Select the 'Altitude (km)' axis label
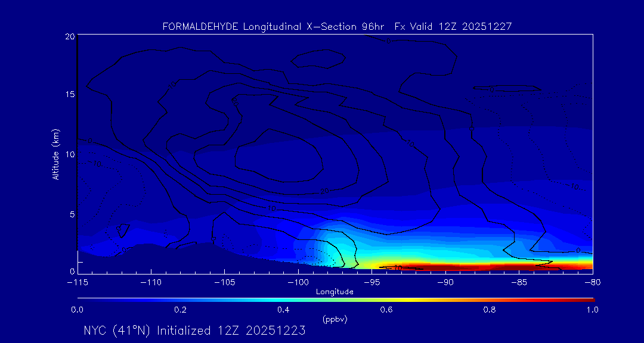The height and width of the screenshot is (343, 644). coord(55,154)
